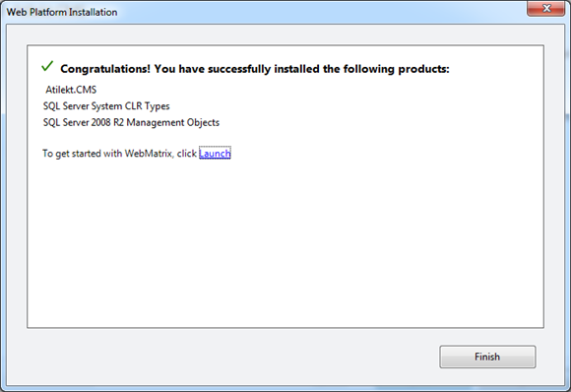Select SQL Server 2008 R2 Management Objects

coord(131,122)
